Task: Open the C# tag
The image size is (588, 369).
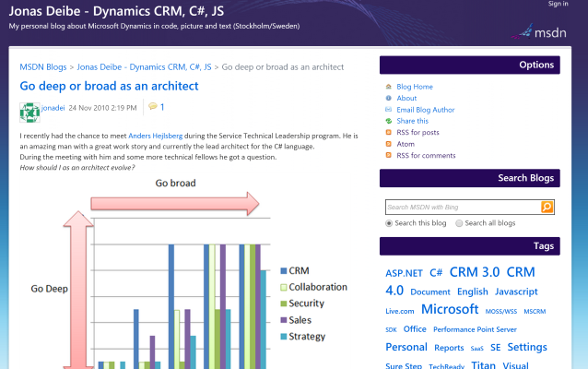Action: (x=436, y=272)
